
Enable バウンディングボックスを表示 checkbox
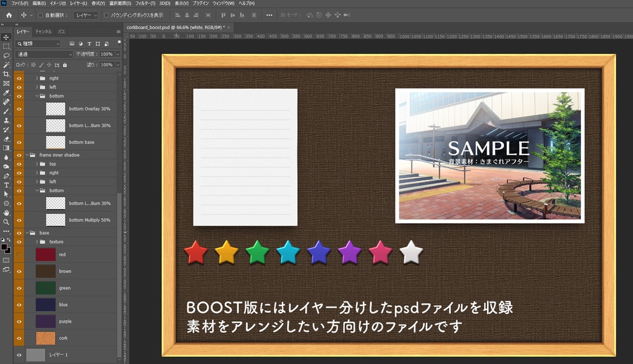point(106,15)
